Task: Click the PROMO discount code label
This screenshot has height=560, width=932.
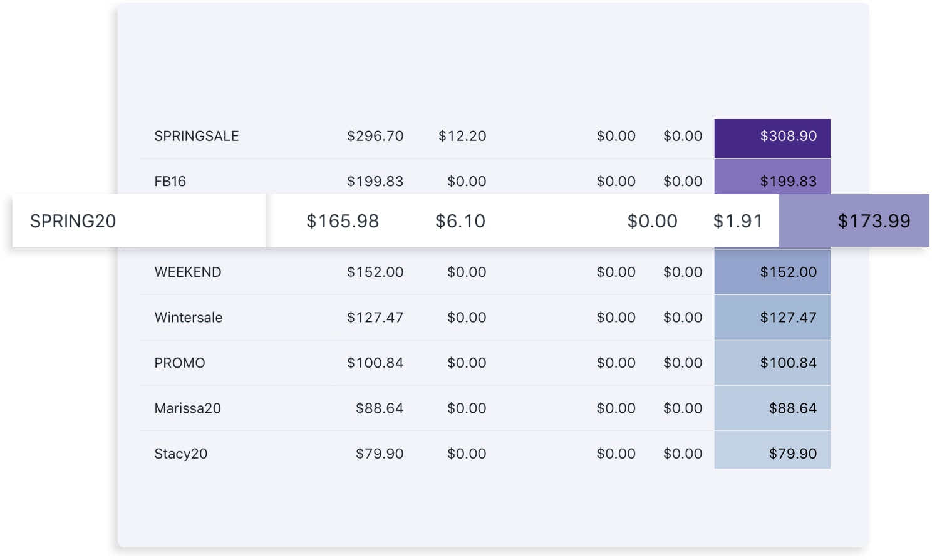Action: (179, 363)
